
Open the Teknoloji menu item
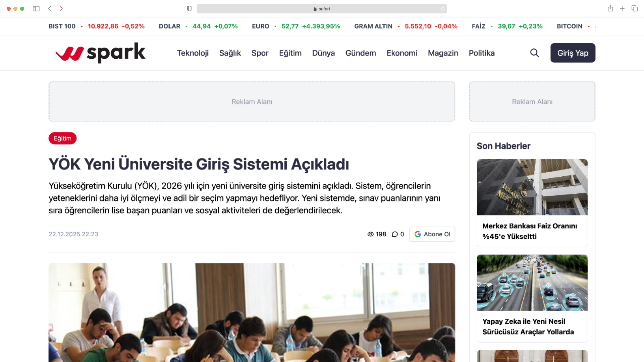click(193, 53)
